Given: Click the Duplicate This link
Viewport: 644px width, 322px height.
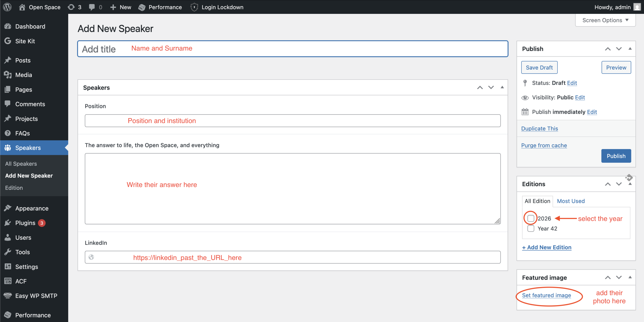Looking at the screenshot, I should coord(539,128).
